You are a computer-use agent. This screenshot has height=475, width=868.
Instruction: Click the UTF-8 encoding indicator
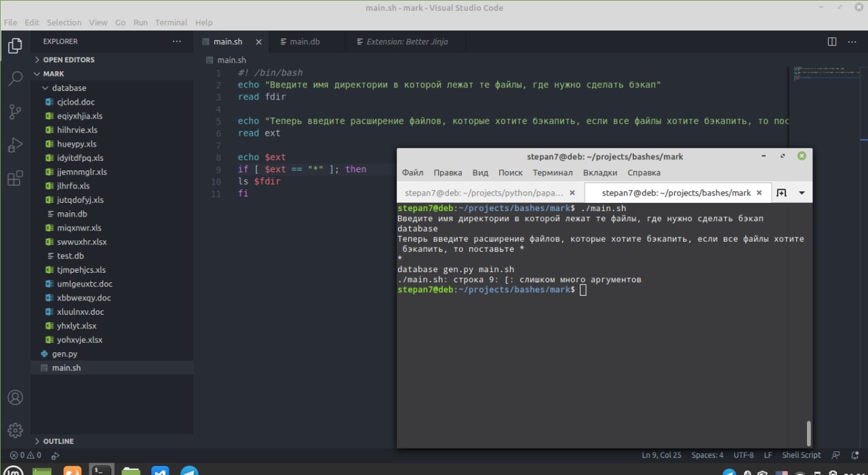click(x=743, y=455)
